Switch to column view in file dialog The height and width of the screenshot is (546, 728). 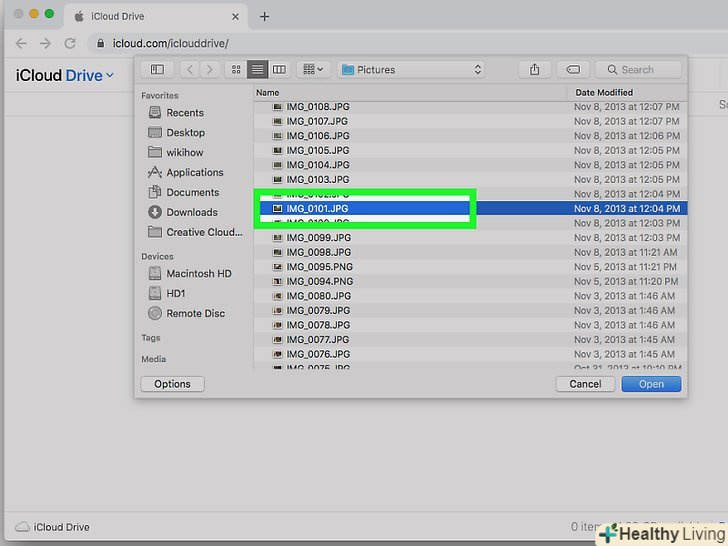(279, 69)
